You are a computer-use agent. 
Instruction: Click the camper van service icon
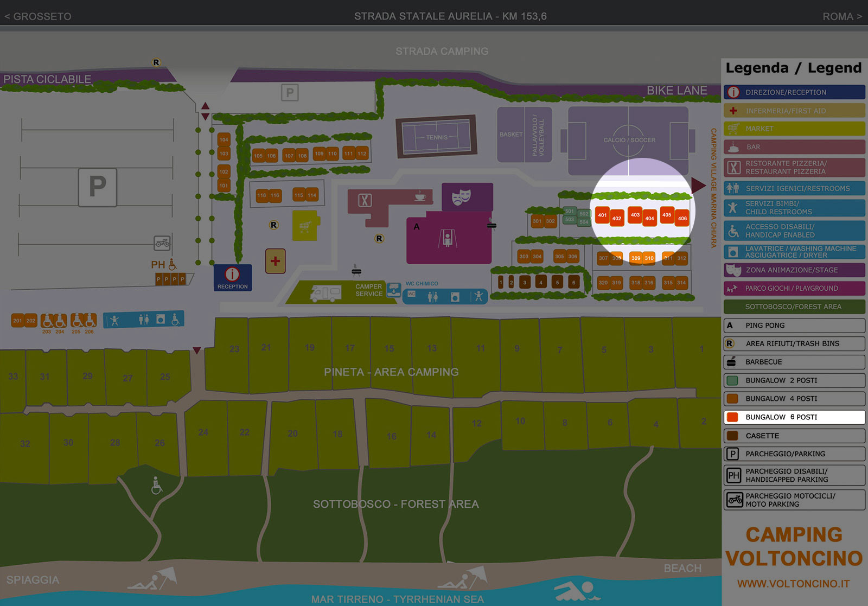pos(325,293)
